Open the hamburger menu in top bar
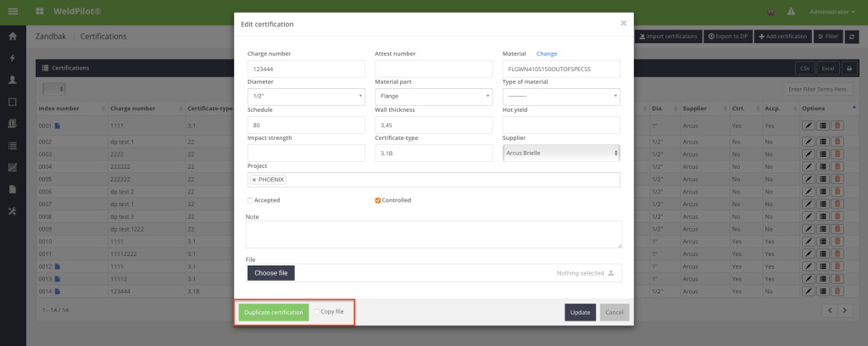 13,11
